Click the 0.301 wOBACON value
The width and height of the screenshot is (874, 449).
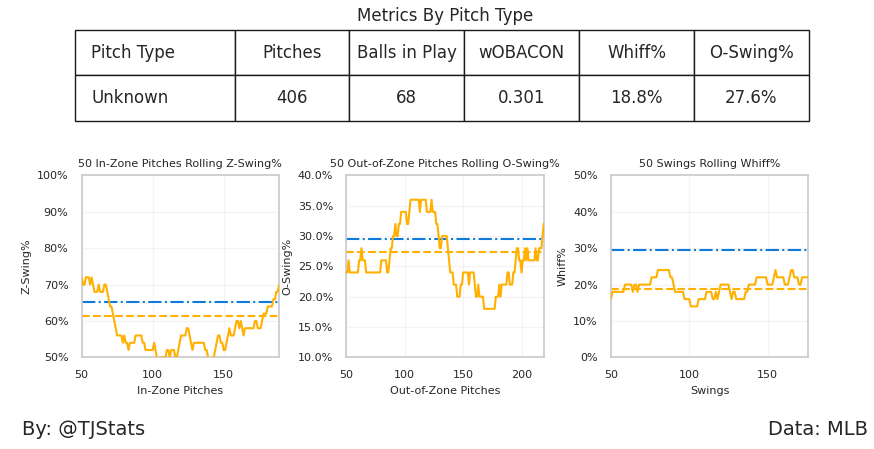pos(521,98)
